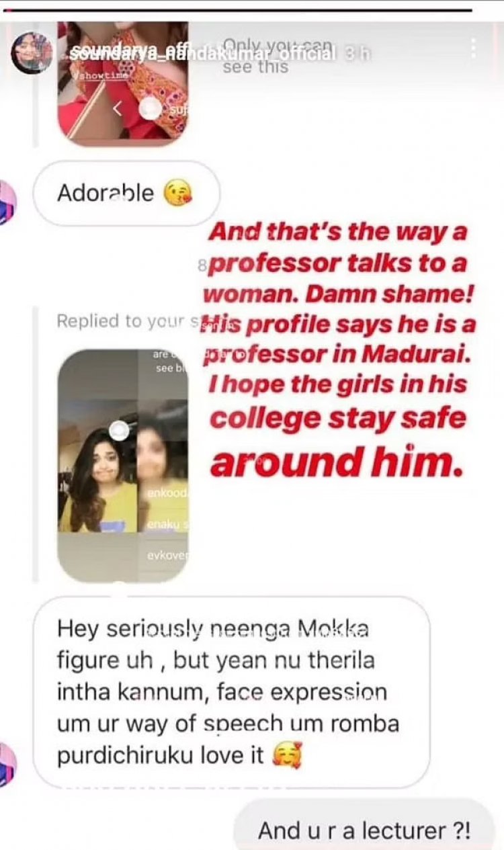Tap the red "around him." caption text
The height and width of the screenshot is (850, 504).
pyautogui.click(x=338, y=462)
